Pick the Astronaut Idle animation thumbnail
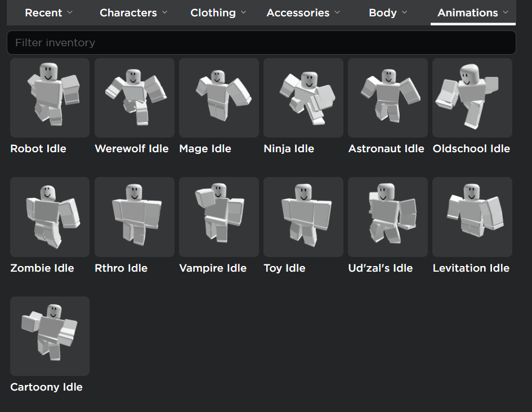The image size is (532, 412). 388,98
